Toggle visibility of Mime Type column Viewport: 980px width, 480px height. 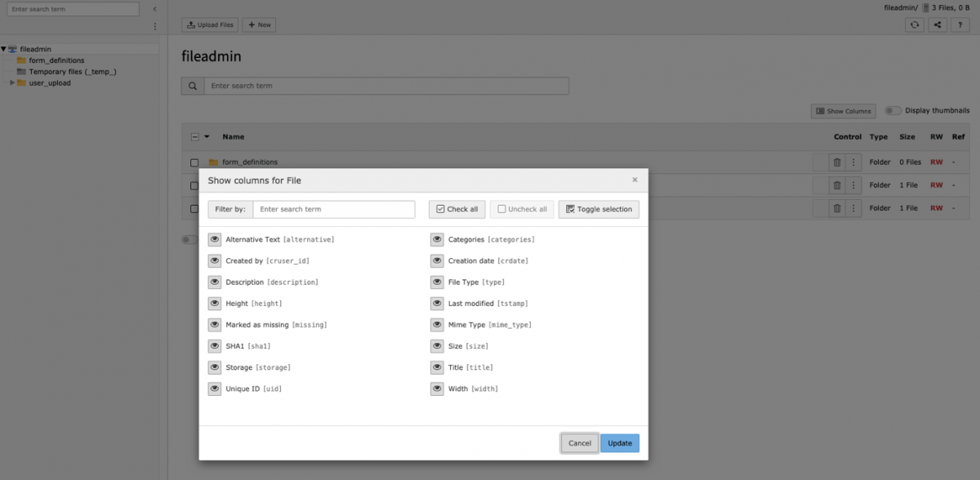click(x=438, y=324)
